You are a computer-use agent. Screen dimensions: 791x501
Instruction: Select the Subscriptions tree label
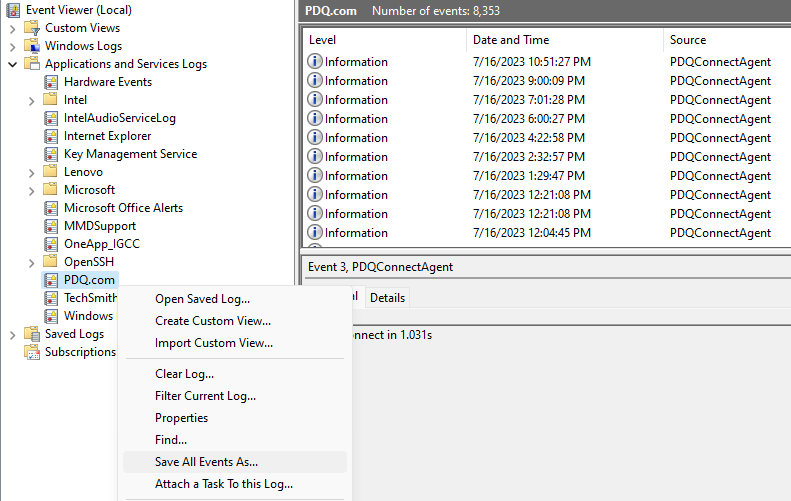click(x=80, y=352)
